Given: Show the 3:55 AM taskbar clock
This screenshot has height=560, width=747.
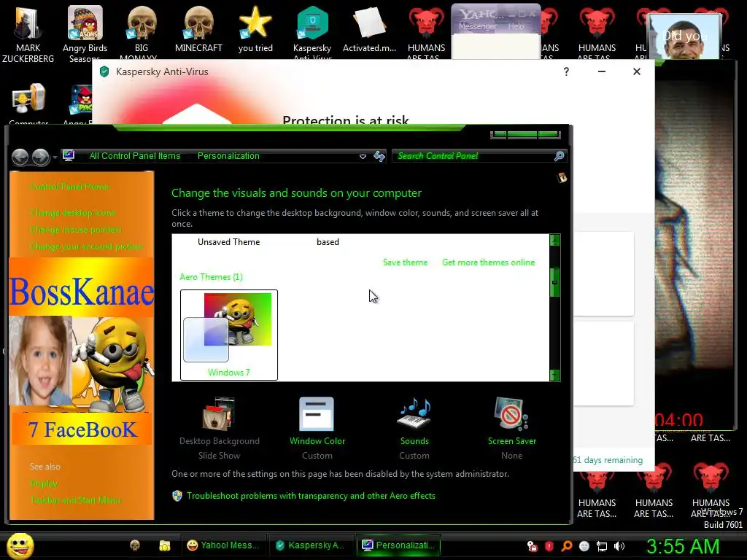Looking at the screenshot, I should click(x=683, y=546).
